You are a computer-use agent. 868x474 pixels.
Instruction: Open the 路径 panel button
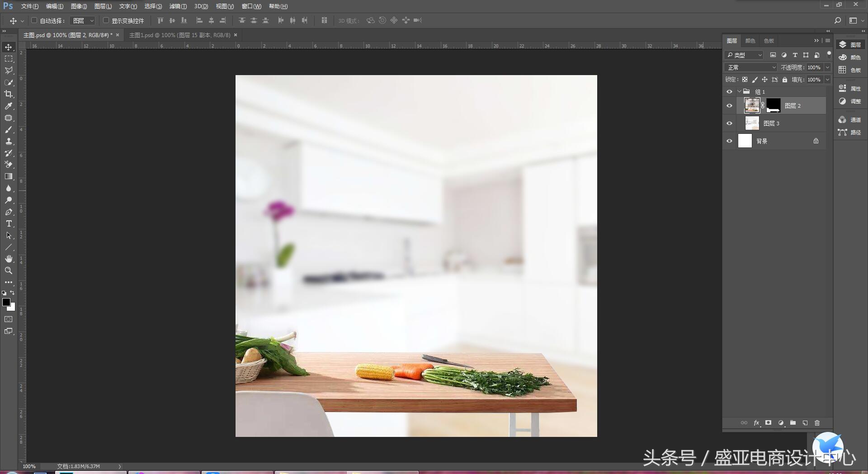tap(850, 133)
